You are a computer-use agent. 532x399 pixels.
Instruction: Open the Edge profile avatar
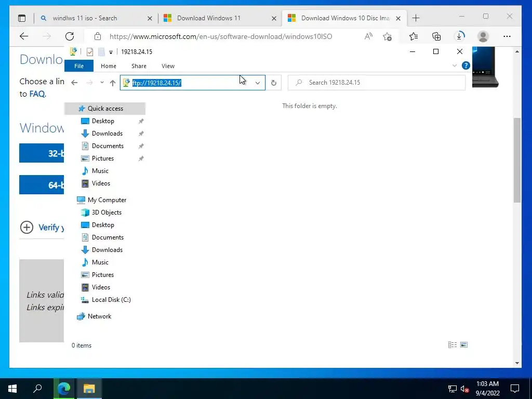[483, 36]
